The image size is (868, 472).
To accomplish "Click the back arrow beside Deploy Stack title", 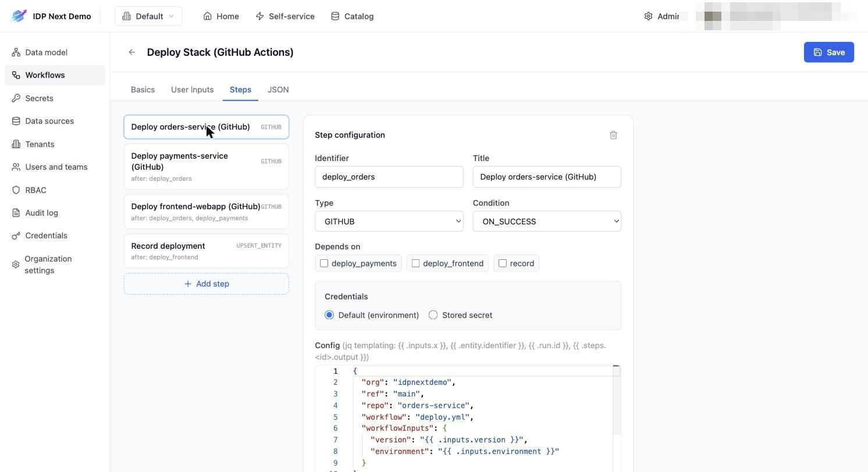I will tap(132, 52).
